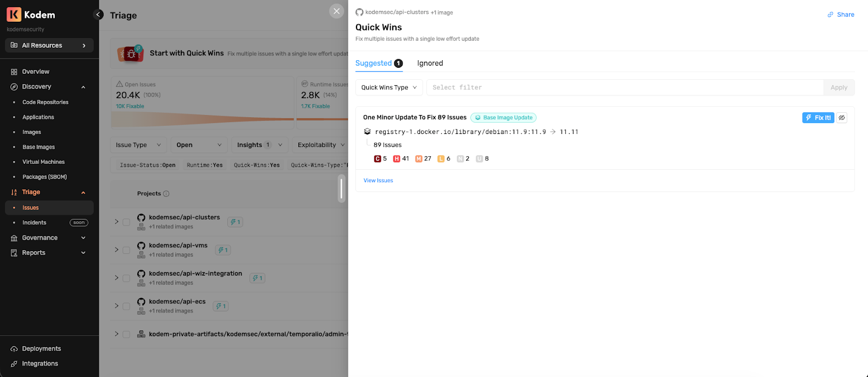868x377 pixels.
Task: Click quick wins badge on kodemsec/api-vms row
Action: click(223, 250)
